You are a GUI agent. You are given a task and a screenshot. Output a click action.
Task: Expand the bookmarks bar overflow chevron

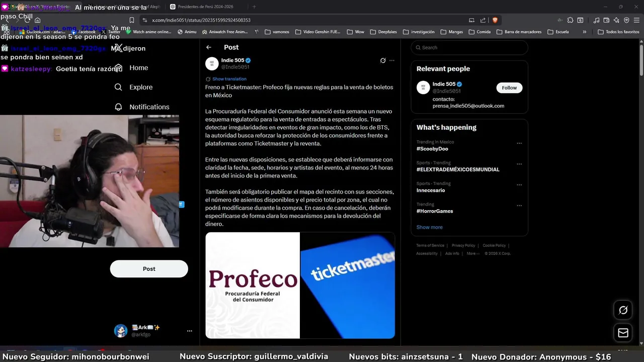tap(584, 32)
